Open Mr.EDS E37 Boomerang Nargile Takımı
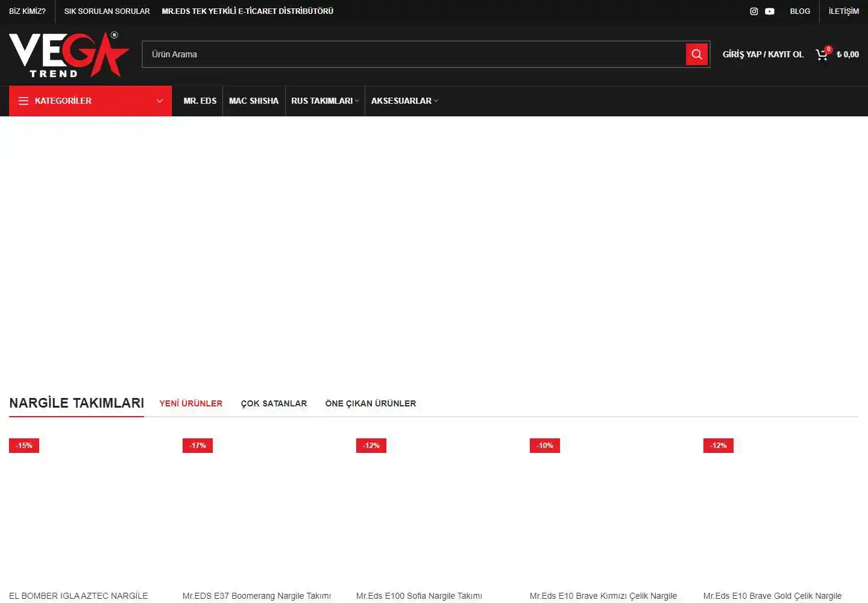 [x=257, y=596]
